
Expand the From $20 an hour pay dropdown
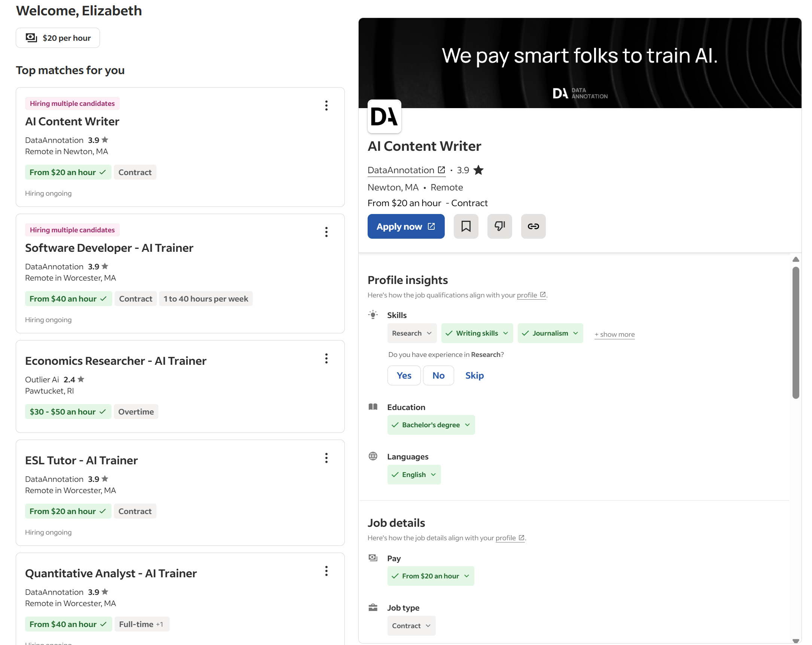click(431, 576)
